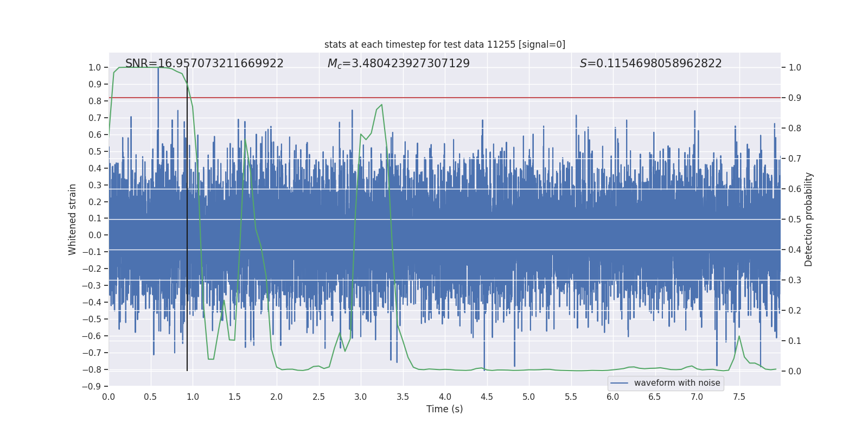The width and height of the screenshot is (868, 434).
Task: Click the 'Detection probability' right axis label
Action: click(x=808, y=219)
